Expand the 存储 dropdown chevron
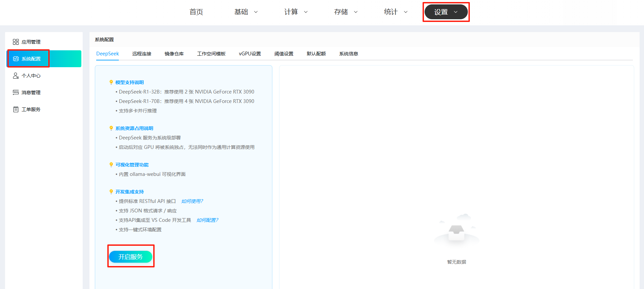The image size is (644, 289). coord(356,12)
